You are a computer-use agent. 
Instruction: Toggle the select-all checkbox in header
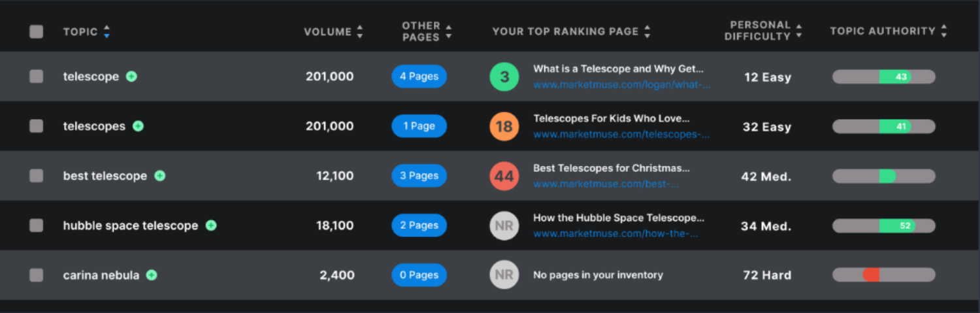click(x=37, y=31)
